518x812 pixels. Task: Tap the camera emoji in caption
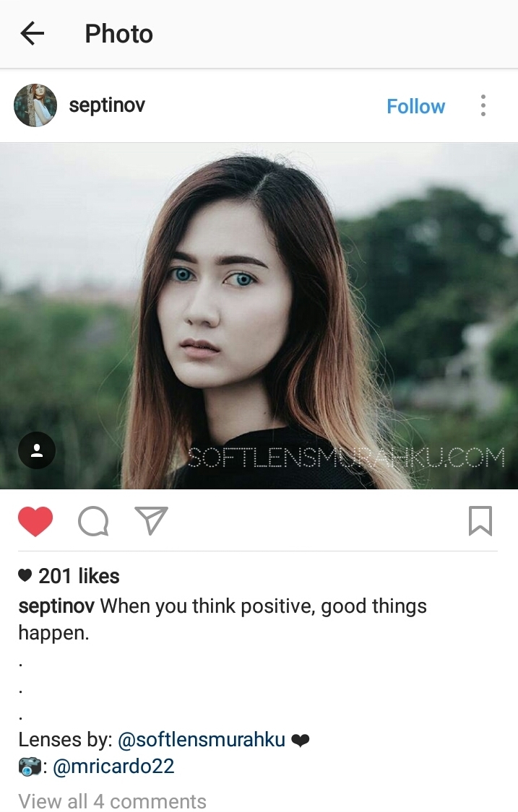[x=30, y=767]
